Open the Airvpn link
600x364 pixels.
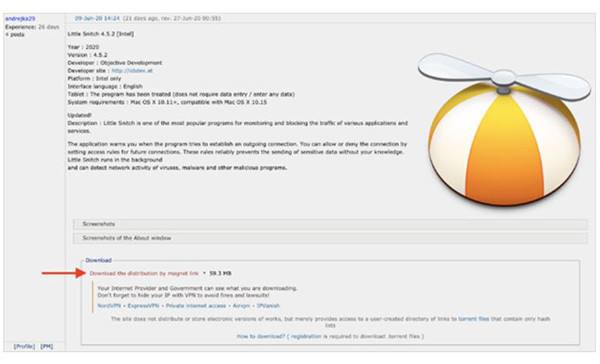[241, 306]
